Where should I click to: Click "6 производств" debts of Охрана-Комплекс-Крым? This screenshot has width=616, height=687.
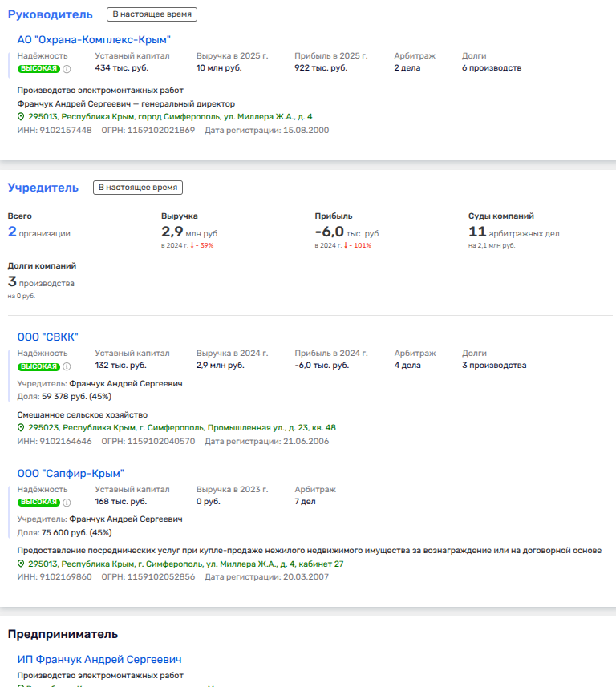coord(492,68)
